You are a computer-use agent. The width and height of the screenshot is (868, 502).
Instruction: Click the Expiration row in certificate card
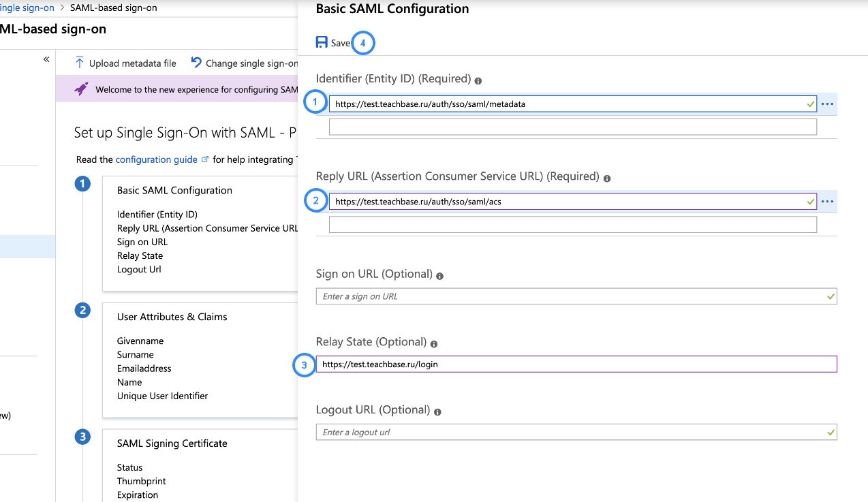[x=138, y=495]
